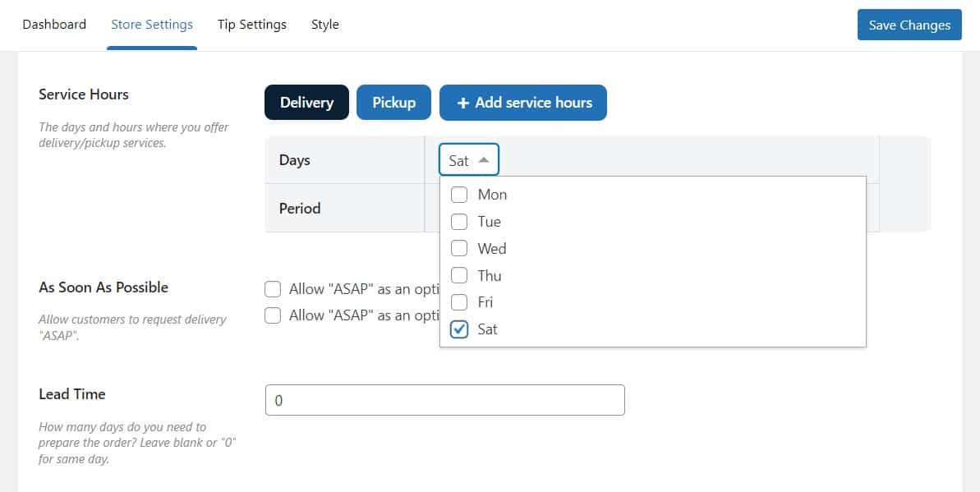This screenshot has width=980, height=492.
Task: Enable Wed in the days list
Action: [459, 248]
